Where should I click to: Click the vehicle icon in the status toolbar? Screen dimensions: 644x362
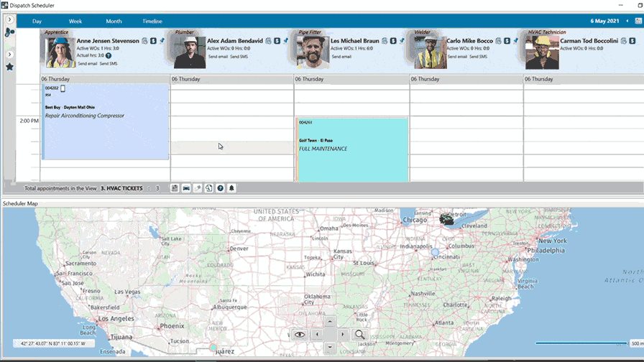[186, 188]
